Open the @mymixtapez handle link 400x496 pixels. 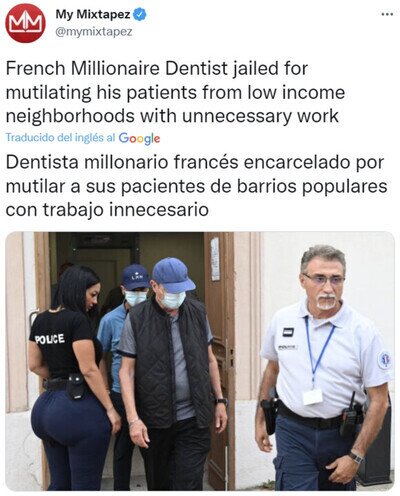pos(94,32)
